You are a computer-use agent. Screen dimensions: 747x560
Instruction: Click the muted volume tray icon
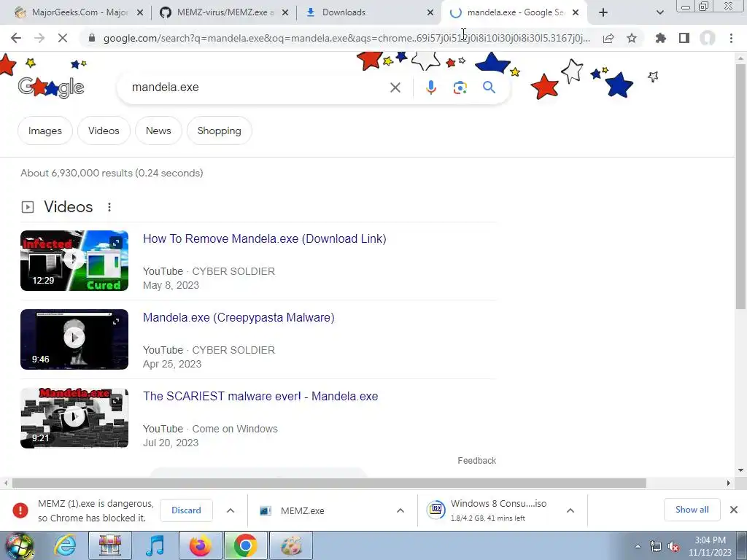pyautogui.click(x=673, y=547)
